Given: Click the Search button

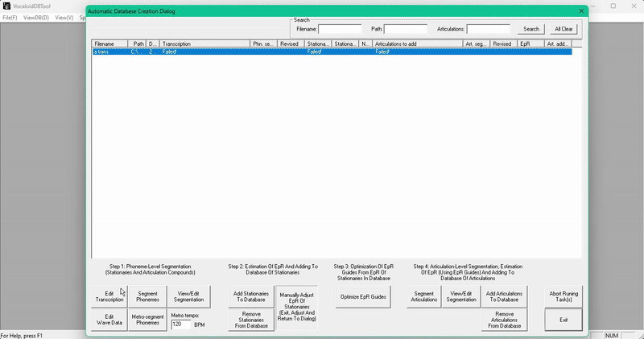Looking at the screenshot, I should pos(531,29).
